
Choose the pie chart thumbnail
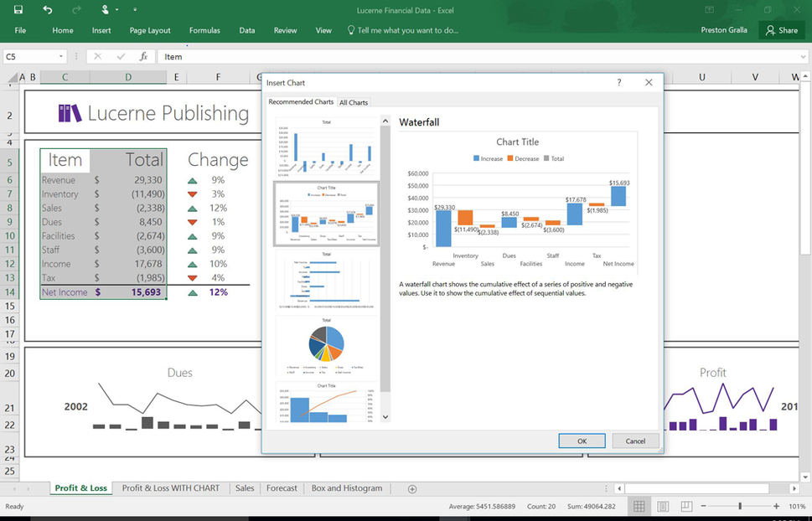(326, 347)
